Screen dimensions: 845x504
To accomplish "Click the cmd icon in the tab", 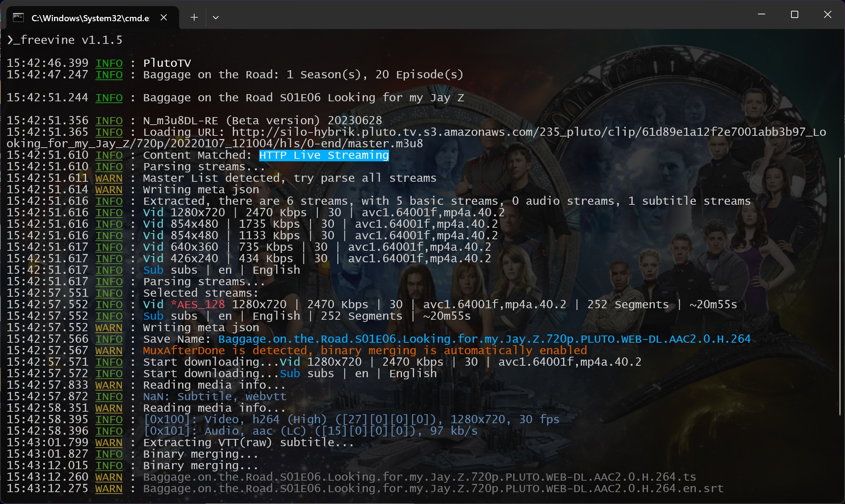I will (x=18, y=17).
